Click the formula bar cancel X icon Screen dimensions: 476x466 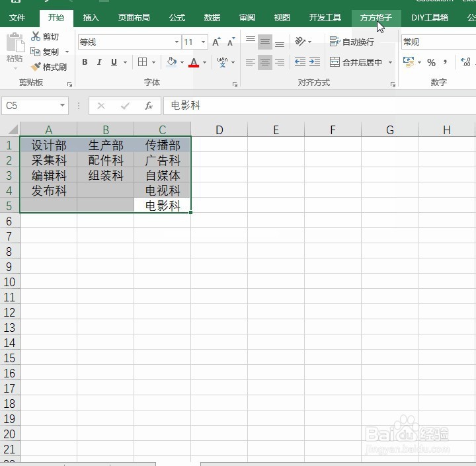(101, 106)
